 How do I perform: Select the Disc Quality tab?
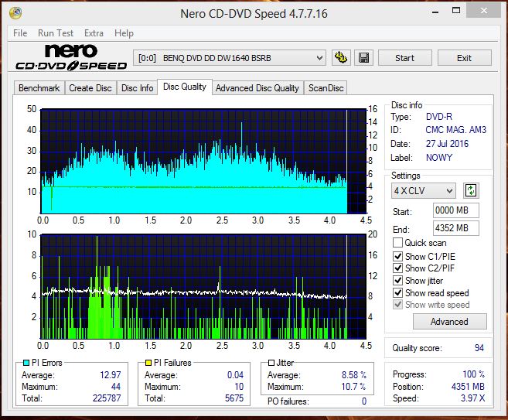[x=185, y=87]
